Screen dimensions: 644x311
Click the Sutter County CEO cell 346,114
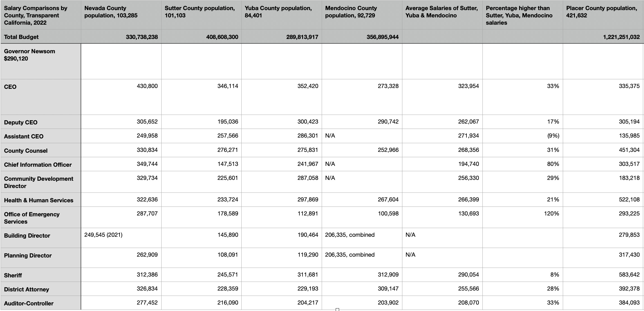(228, 86)
